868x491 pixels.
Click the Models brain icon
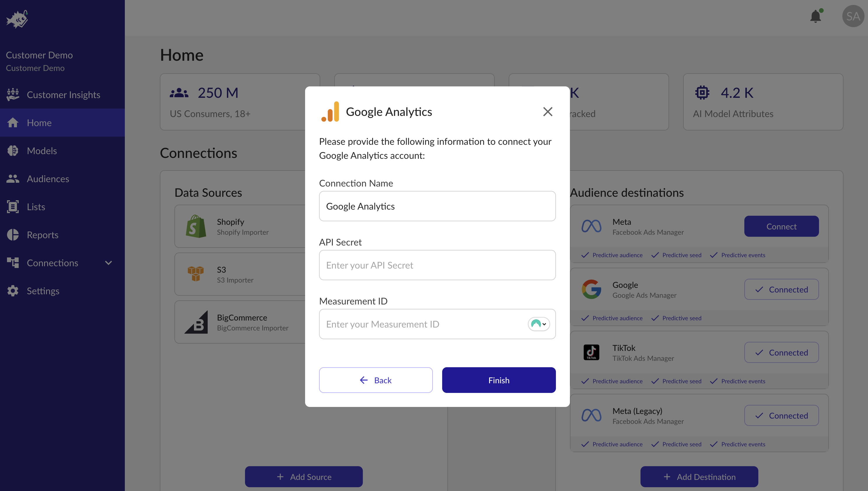pos(13,150)
